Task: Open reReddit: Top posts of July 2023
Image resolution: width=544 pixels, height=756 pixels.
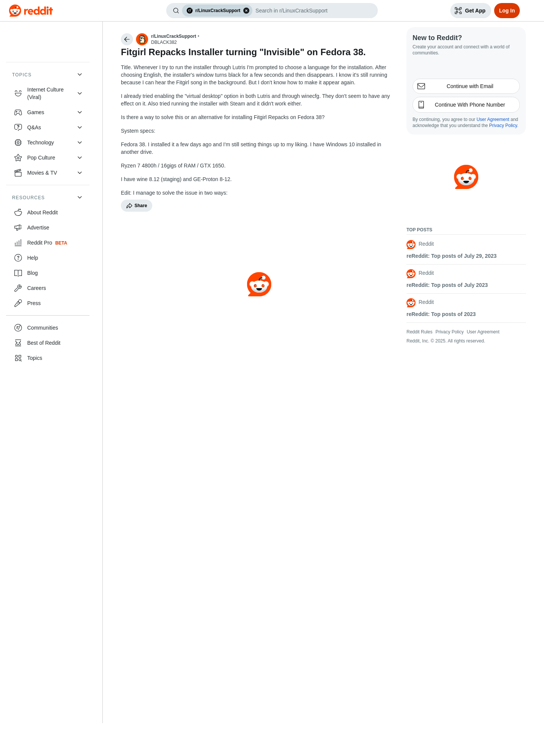Action: (x=447, y=285)
